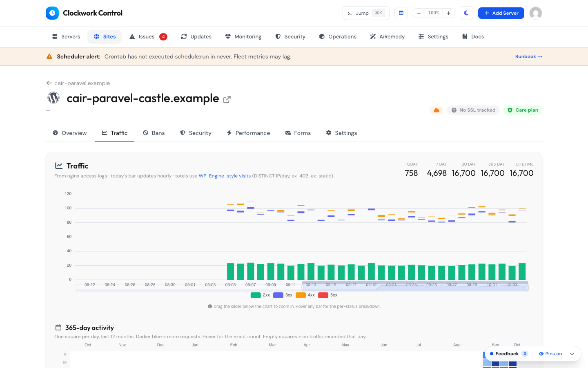Go back to cair-paravel.example

(78, 83)
